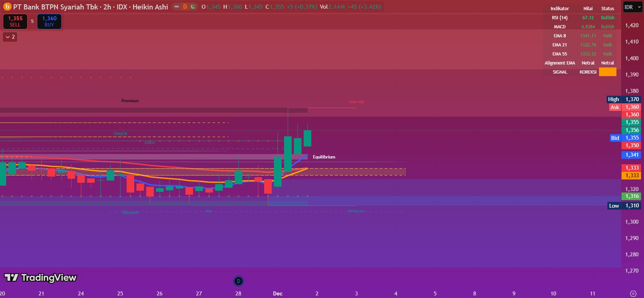Click the blue D dividend marker
644x298 pixels.
coord(238,281)
